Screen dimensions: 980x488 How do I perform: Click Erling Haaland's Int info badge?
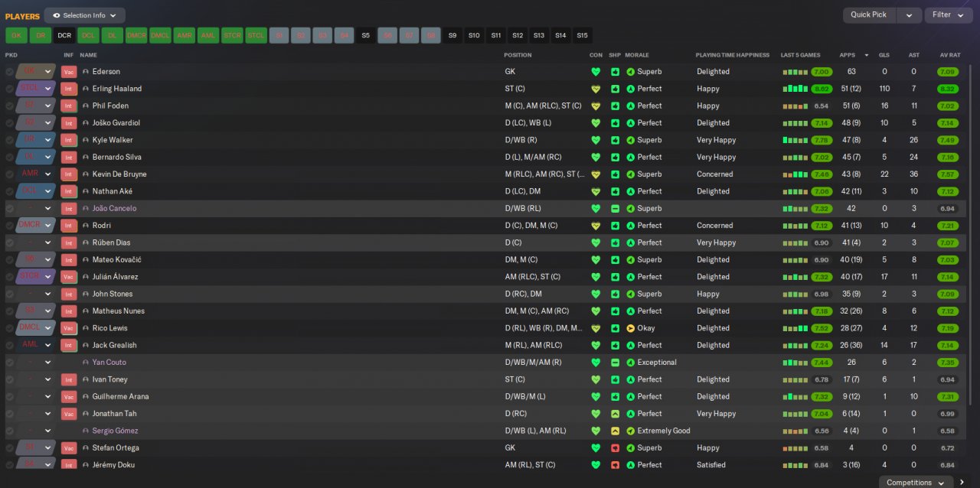68,89
